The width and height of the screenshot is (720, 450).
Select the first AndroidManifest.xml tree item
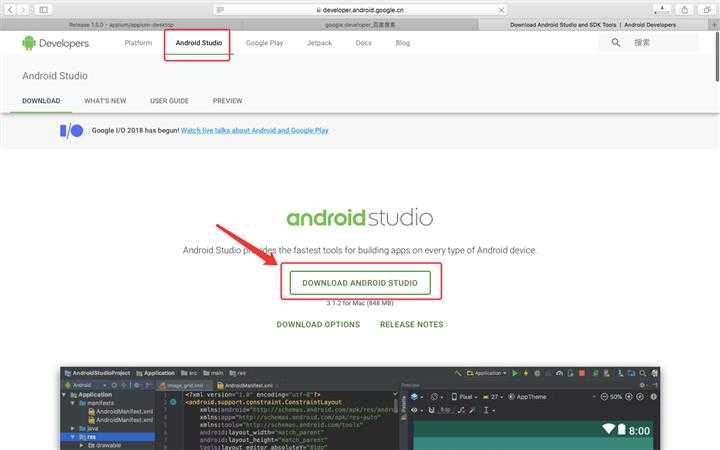click(x=121, y=411)
